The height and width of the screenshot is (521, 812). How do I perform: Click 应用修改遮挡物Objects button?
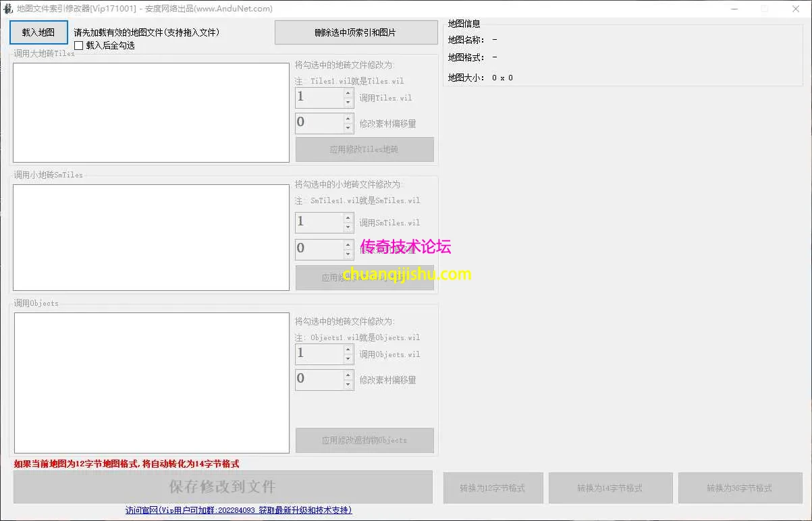tap(364, 440)
